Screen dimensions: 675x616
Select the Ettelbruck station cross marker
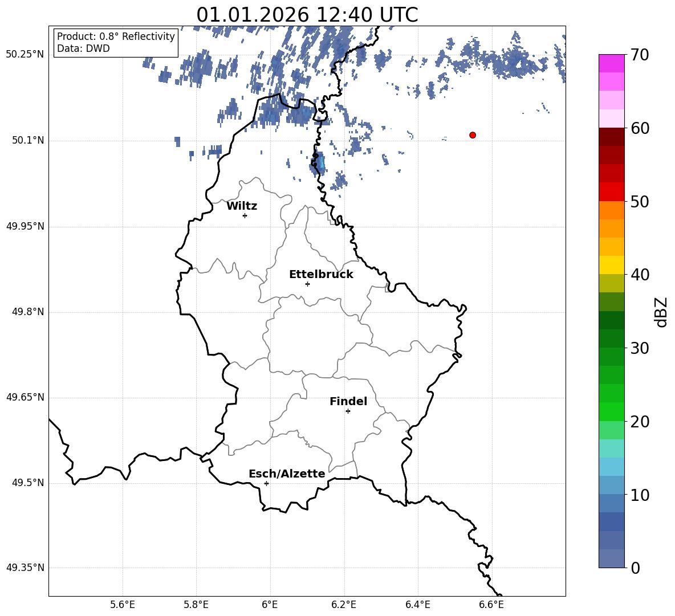click(307, 284)
